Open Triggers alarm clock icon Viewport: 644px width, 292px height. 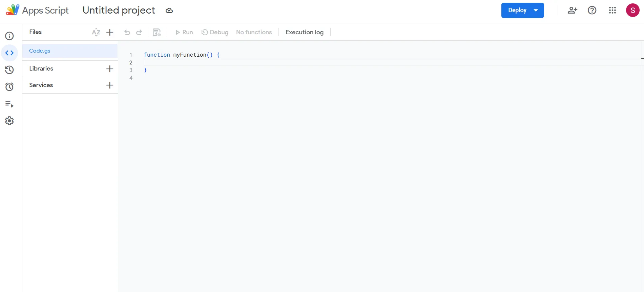pyautogui.click(x=9, y=87)
